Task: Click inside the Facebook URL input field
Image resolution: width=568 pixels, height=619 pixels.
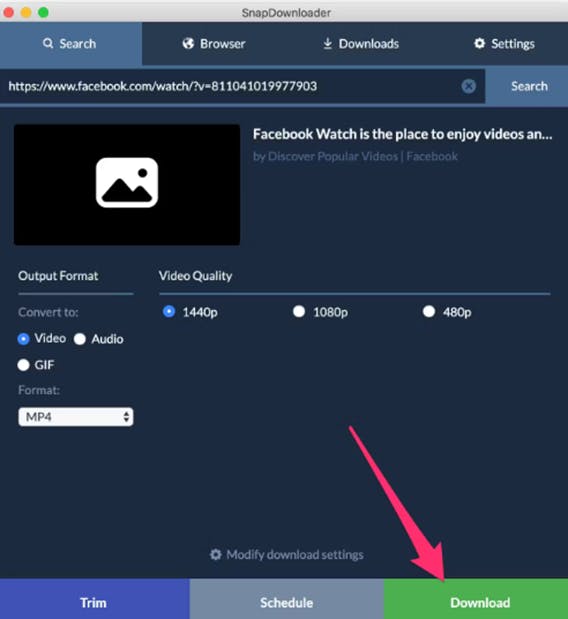Action: (x=231, y=86)
